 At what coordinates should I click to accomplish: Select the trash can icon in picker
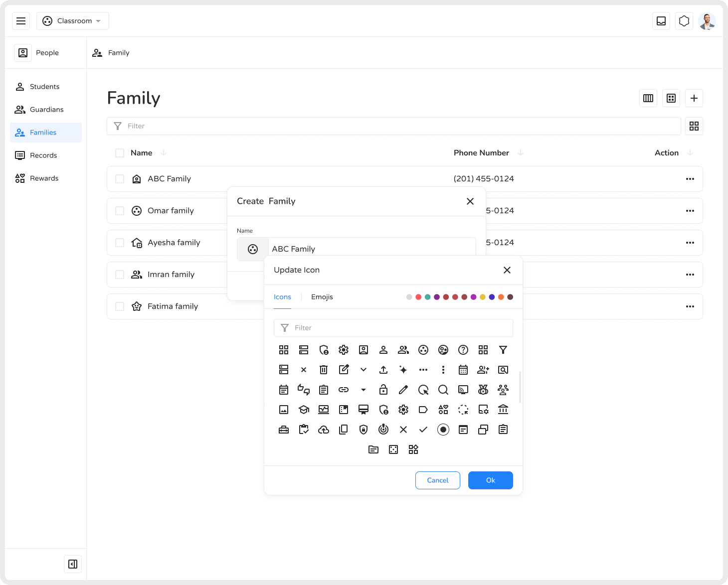pos(324,370)
